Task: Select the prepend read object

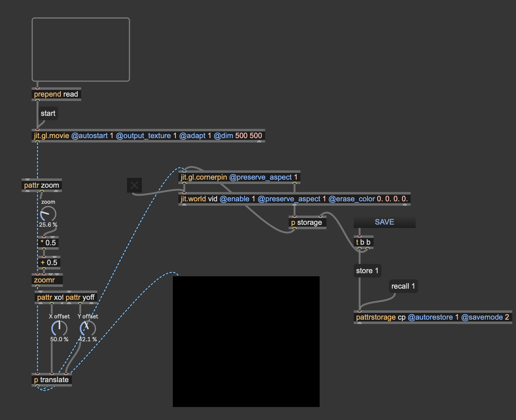Action: (x=56, y=94)
